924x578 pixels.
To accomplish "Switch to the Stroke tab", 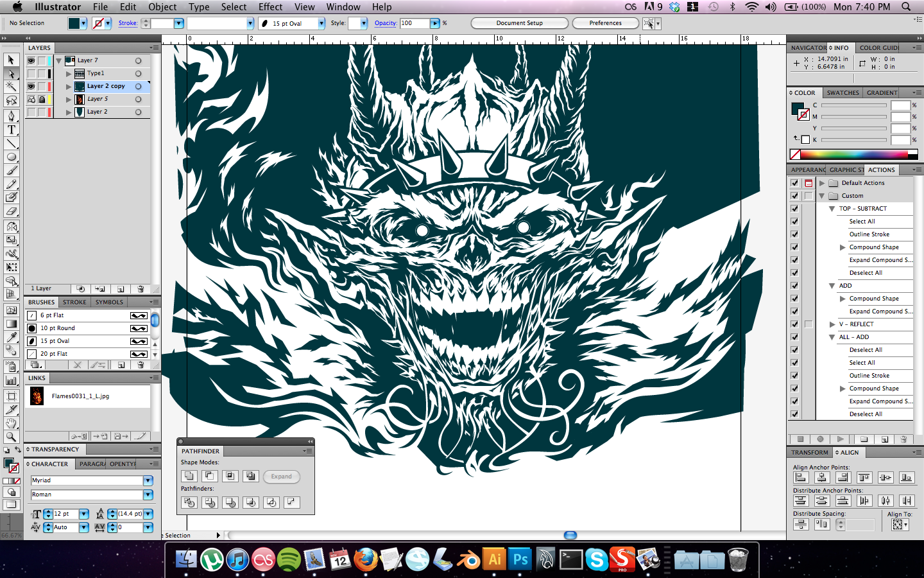I will (74, 302).
